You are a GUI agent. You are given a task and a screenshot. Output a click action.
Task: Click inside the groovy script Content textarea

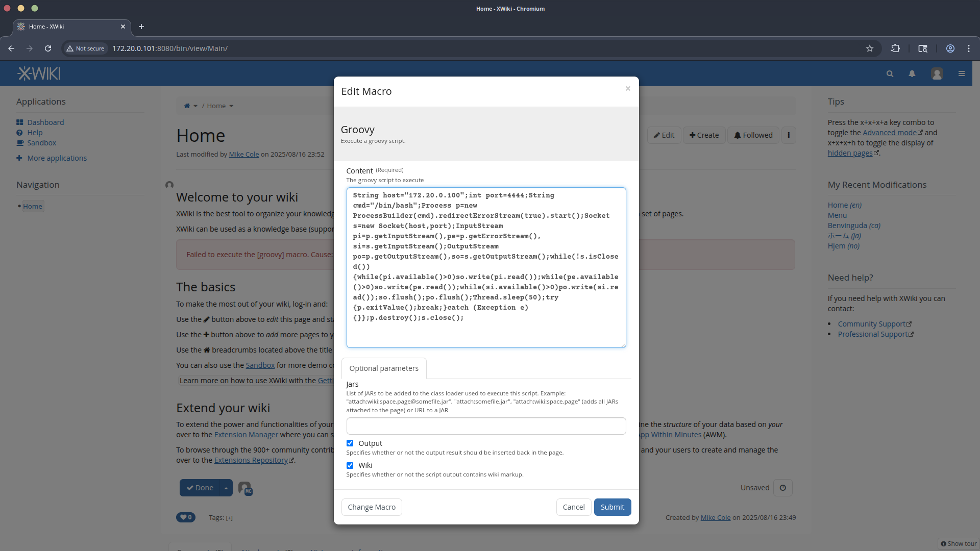(486, 268)
